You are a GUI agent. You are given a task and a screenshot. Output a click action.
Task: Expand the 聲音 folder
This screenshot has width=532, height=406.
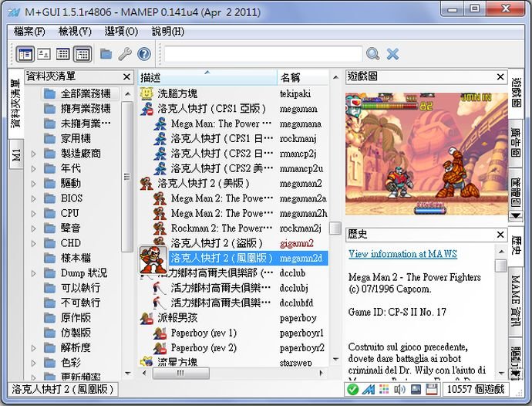[33, 228]
